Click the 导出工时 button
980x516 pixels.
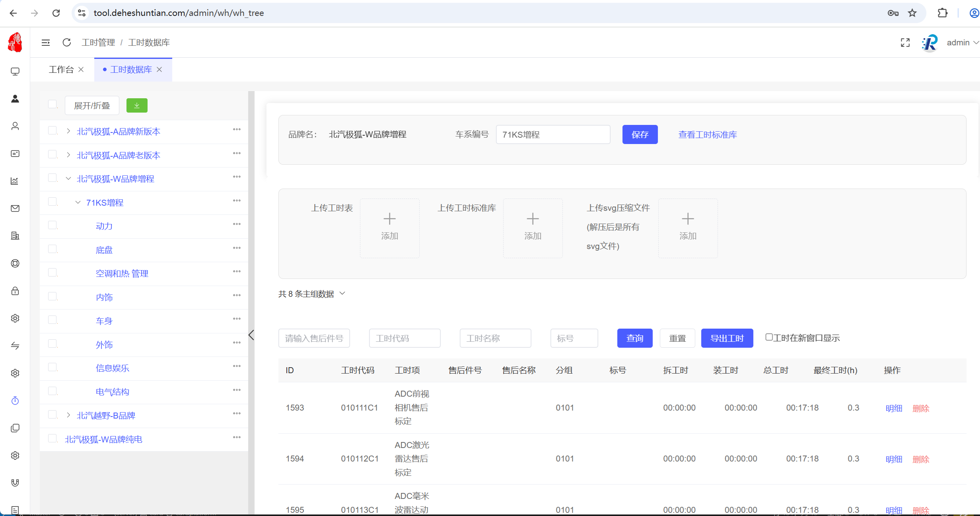pyautogui.click(x=727, y=338)
